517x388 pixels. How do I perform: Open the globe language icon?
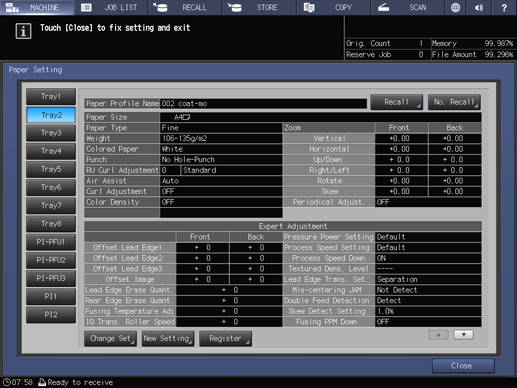pyautogui.click(x=455, y=7)
